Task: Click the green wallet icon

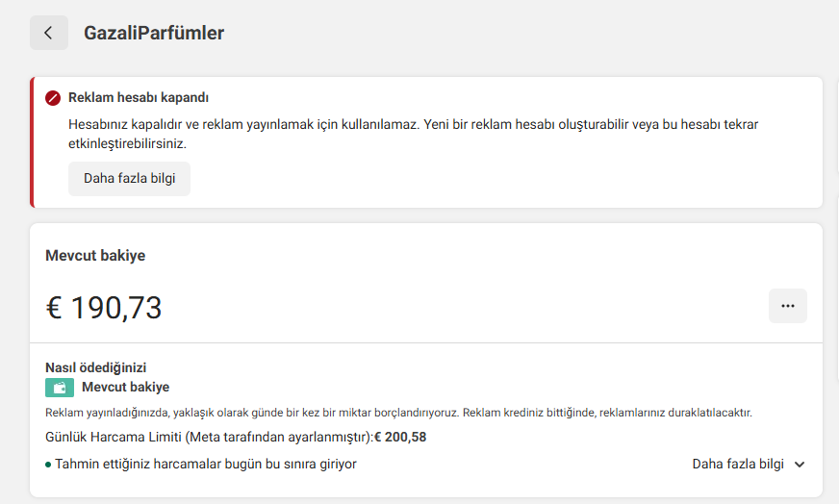Action: click(x=60, y=388)
